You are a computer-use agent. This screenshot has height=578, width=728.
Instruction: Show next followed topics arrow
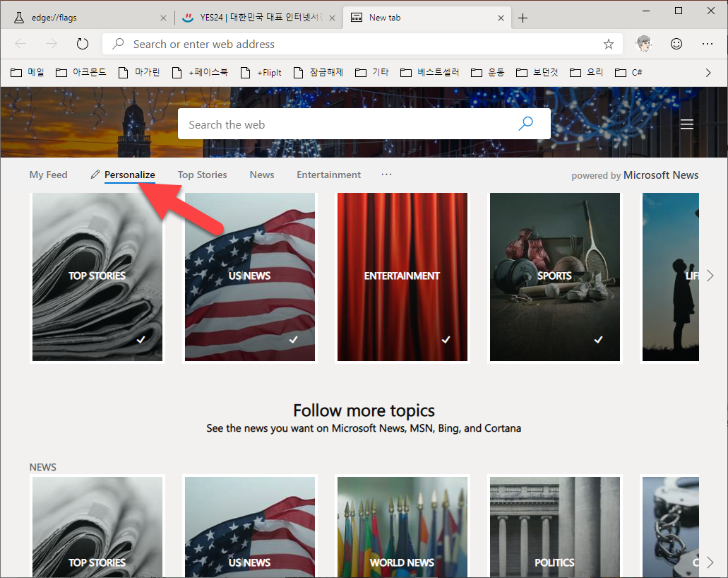pyautogui.click(x=710, y=276)
